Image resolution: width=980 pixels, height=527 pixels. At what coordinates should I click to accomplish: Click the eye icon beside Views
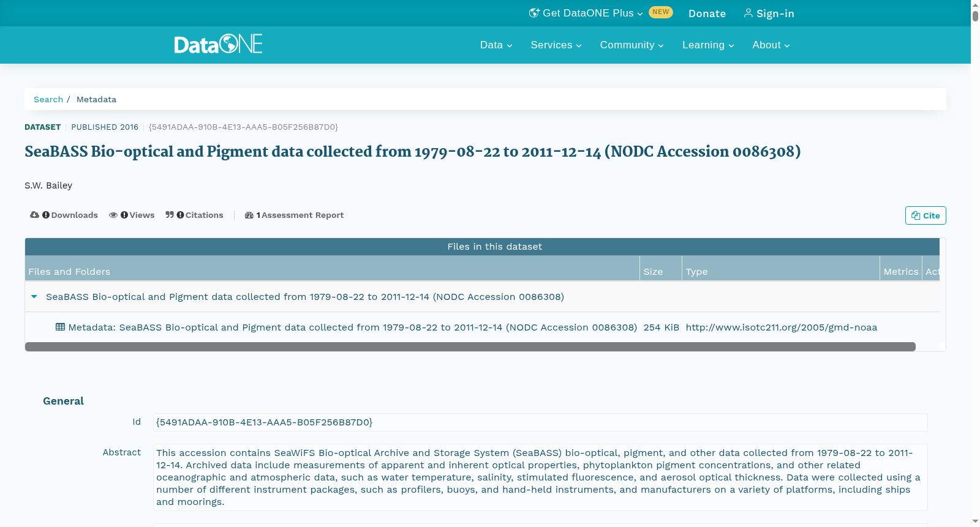coord(113,215)
